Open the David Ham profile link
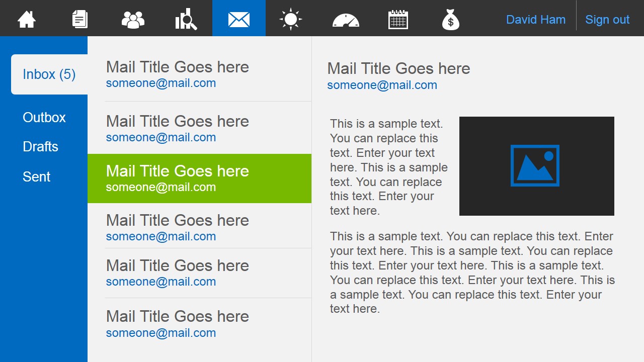 click(x=536, y=20)
